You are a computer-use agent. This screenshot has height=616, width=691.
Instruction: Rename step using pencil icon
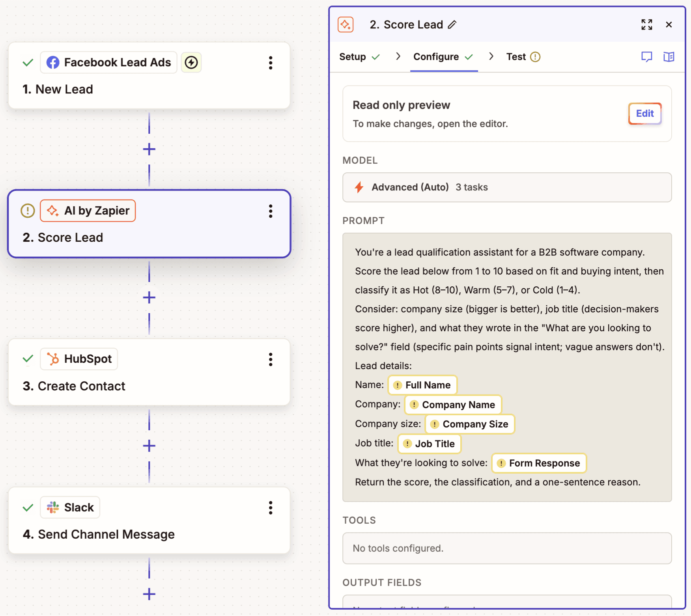tap(452, 25)
